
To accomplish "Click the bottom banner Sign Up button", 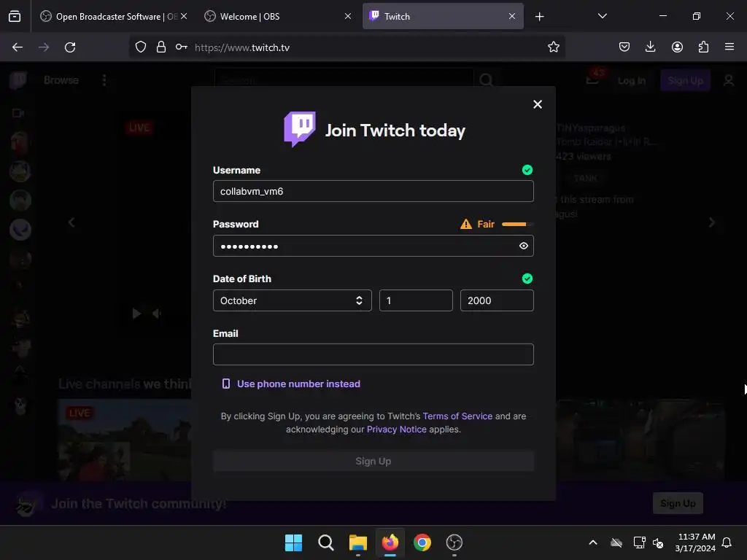I will pos(678,503).
